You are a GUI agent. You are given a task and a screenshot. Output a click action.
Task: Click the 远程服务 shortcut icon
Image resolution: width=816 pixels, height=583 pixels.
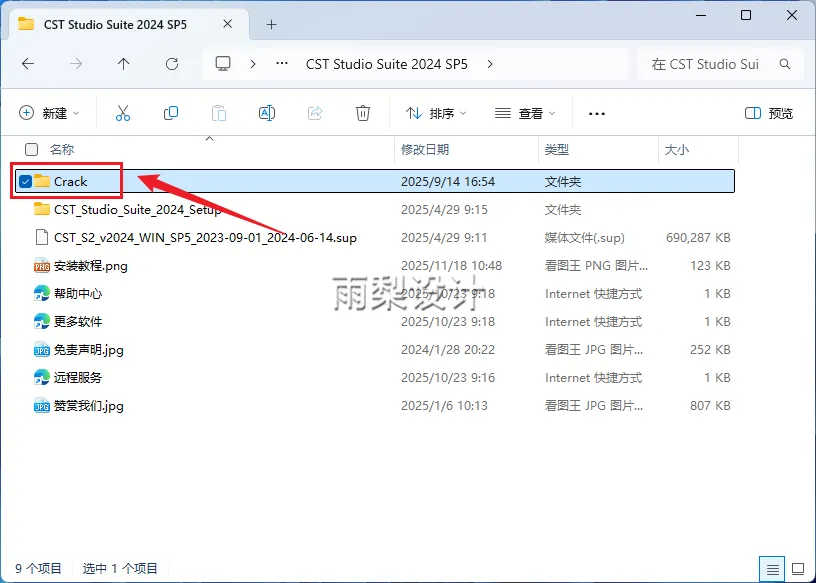pyautogui.click(x=42, y=377)
